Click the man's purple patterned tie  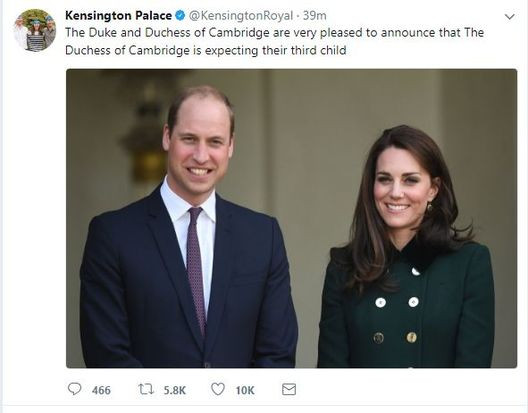196,269
